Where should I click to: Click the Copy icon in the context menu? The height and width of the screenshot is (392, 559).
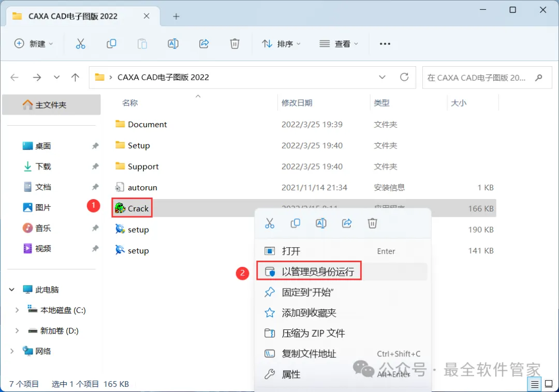pyautogui.click(x=295, y=223)
